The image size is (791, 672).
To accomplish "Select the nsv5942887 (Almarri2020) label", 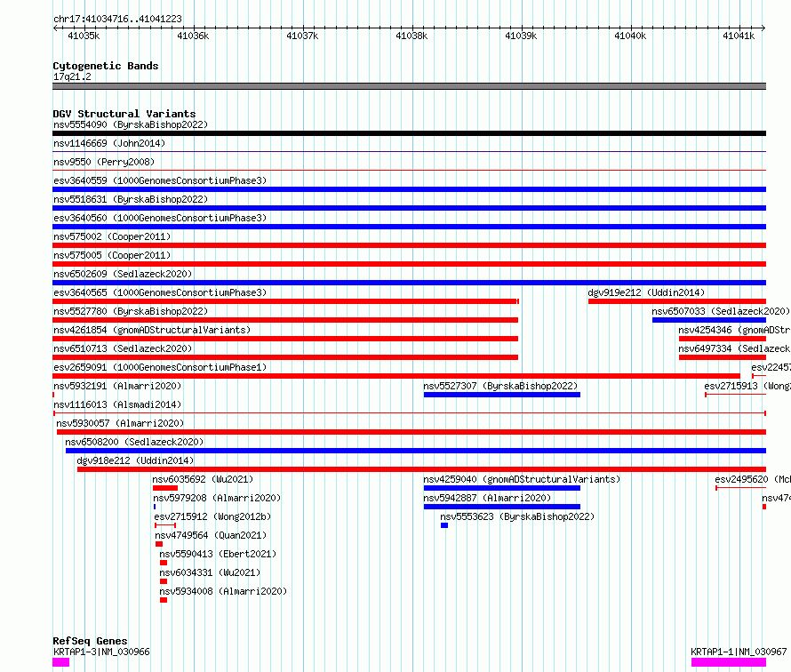I will point(487,498).
